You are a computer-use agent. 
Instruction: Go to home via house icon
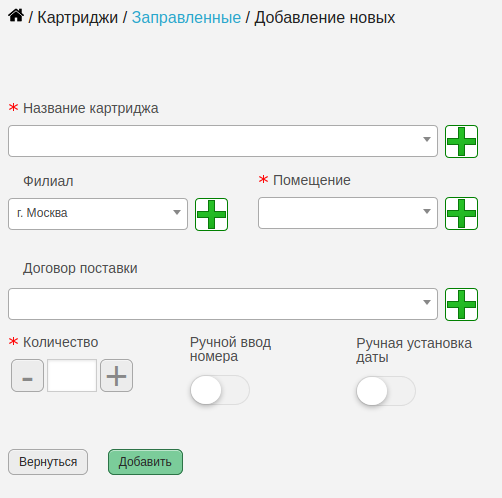16,15
